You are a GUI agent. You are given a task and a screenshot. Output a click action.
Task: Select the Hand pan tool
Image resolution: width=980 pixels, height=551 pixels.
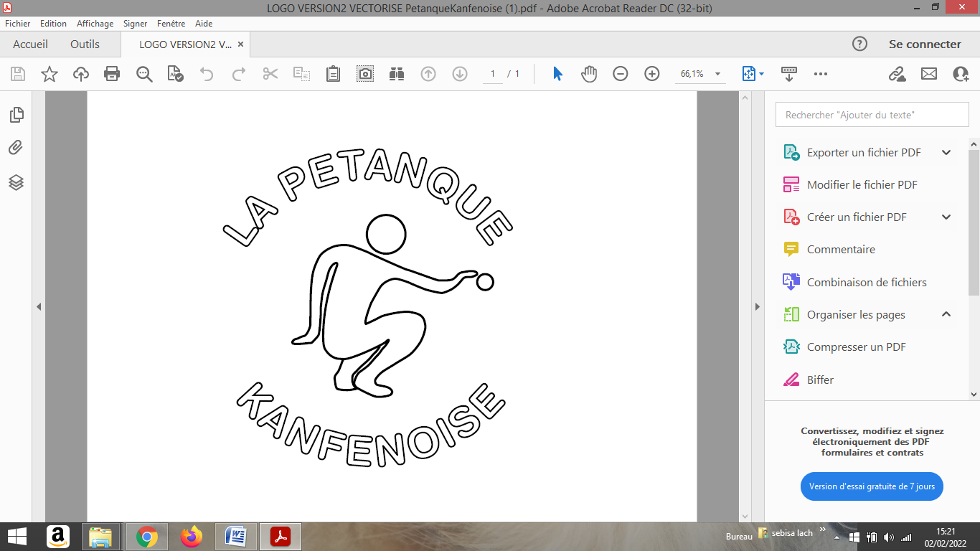(x=589, y=74)
